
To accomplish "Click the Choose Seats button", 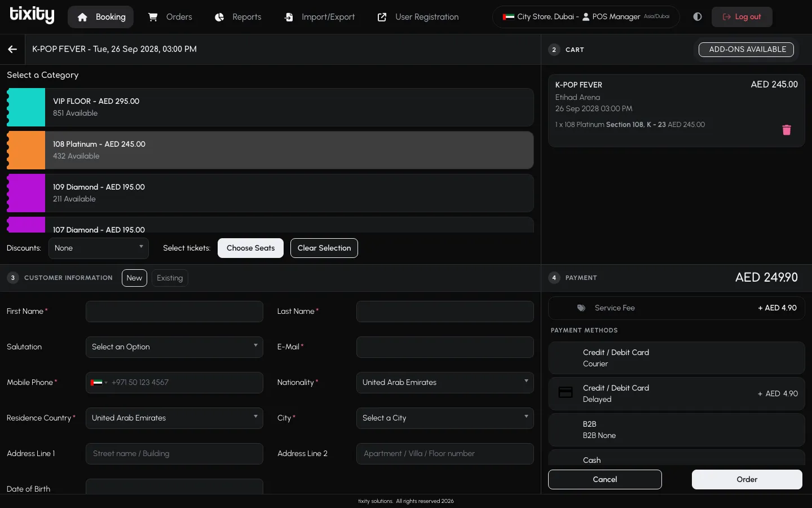I will (x=250, y=248).
